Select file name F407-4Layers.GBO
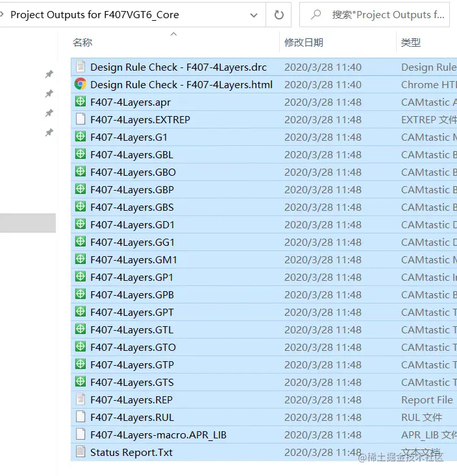Screen dimensions: 457x476 [x=133, y=172]
